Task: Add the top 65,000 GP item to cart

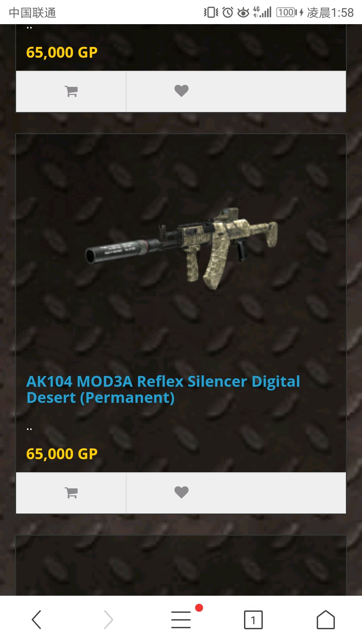Action: tap(71, 91)
